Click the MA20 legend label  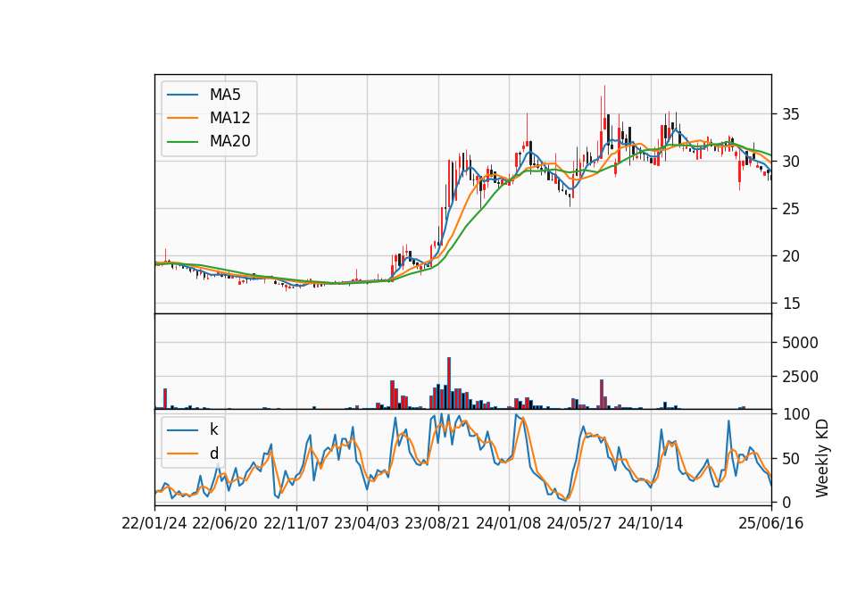coord(229,141)
